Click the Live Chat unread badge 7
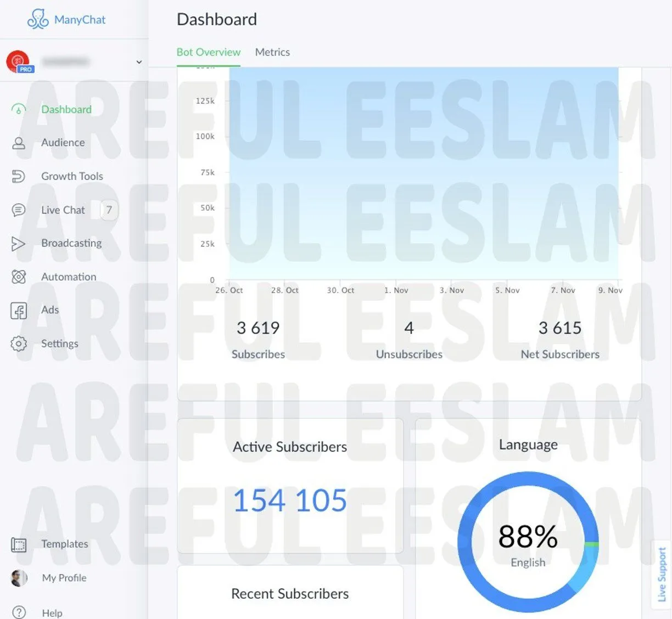Screen dimensions: 672x619 [109, 210]
